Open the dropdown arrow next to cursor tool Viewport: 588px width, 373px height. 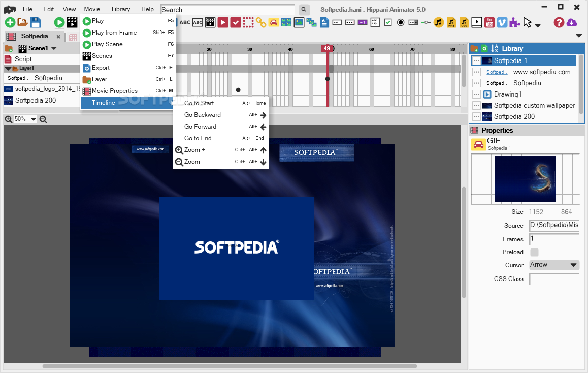[x=538, y=25]
